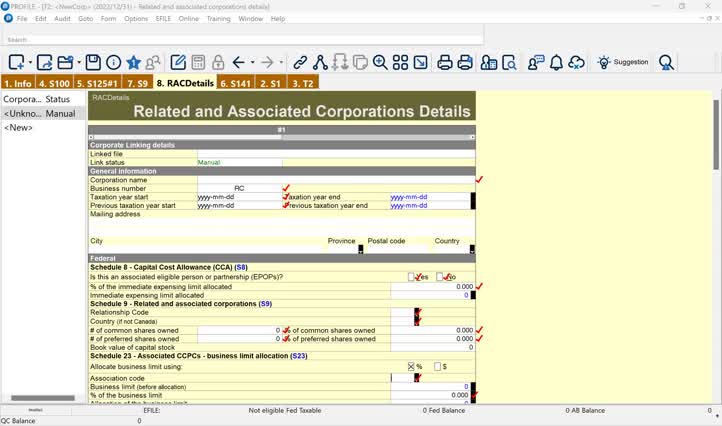Click the back arrow navigation icon
The height and width of the screenshot is (426, 722).
point(238,63)
